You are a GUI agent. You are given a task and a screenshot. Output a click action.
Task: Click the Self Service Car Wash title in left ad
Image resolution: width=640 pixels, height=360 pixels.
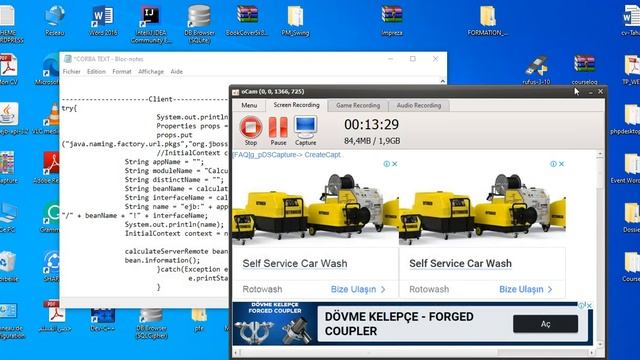[295, 263]
